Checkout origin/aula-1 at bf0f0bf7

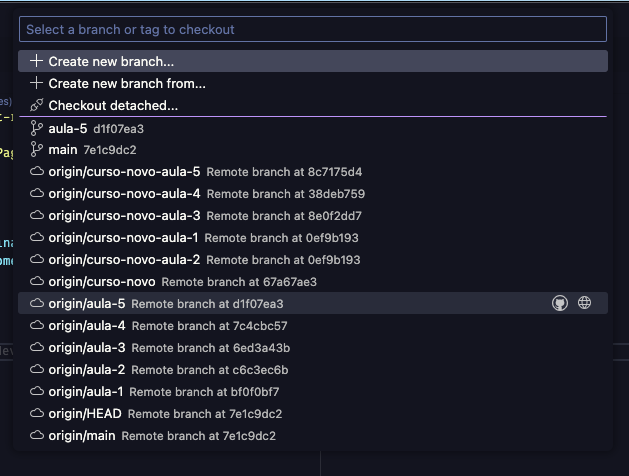point(313,392)
